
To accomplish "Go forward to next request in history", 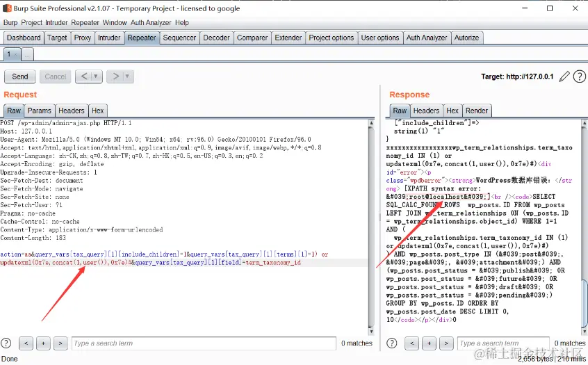I will [115, 76].
